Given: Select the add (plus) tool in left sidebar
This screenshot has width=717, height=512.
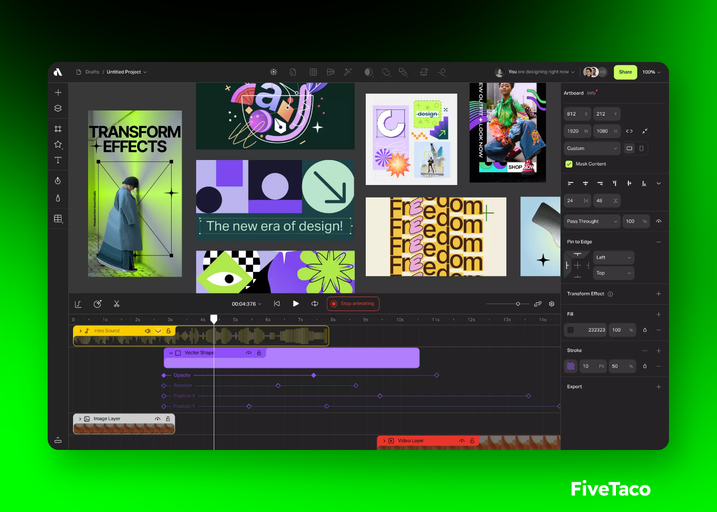Looking at the screenshot, I should click(58, 92).
